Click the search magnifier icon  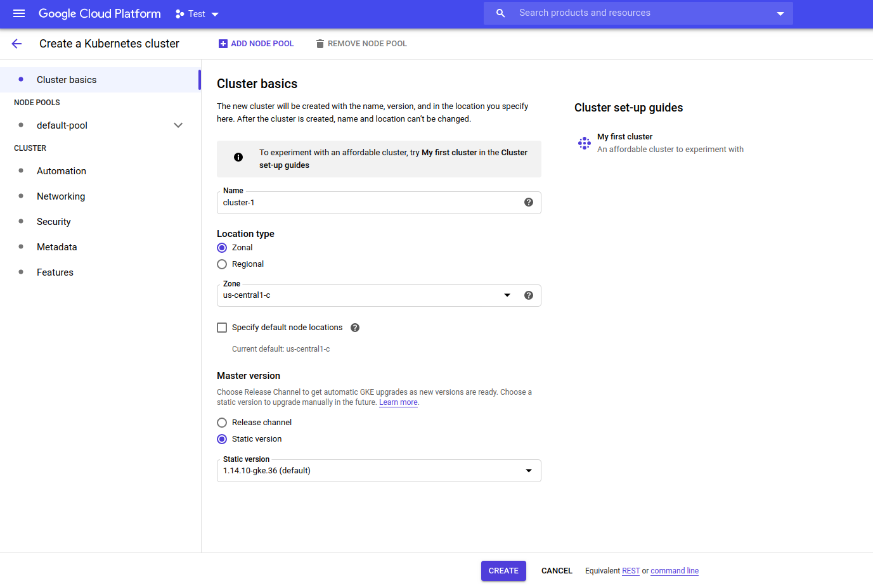tap(500, 13)
